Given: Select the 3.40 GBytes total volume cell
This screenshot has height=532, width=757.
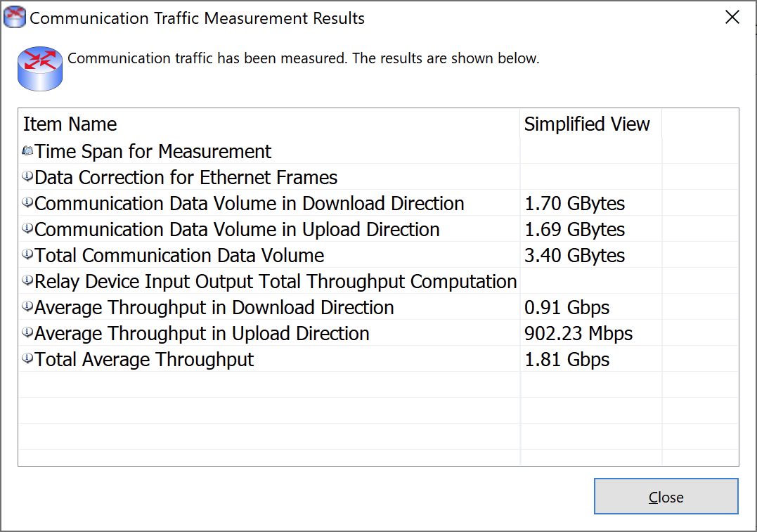Looking at the screenshot, I should 591,255.
